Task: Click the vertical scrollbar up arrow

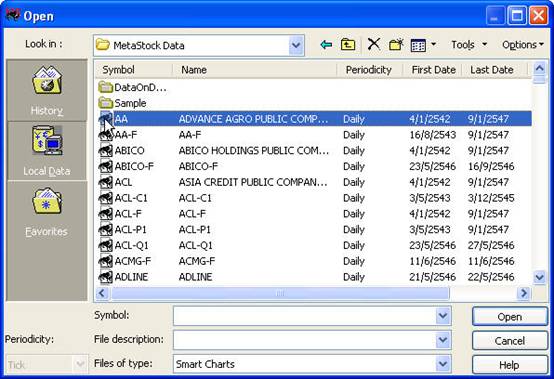Action: 539,68
